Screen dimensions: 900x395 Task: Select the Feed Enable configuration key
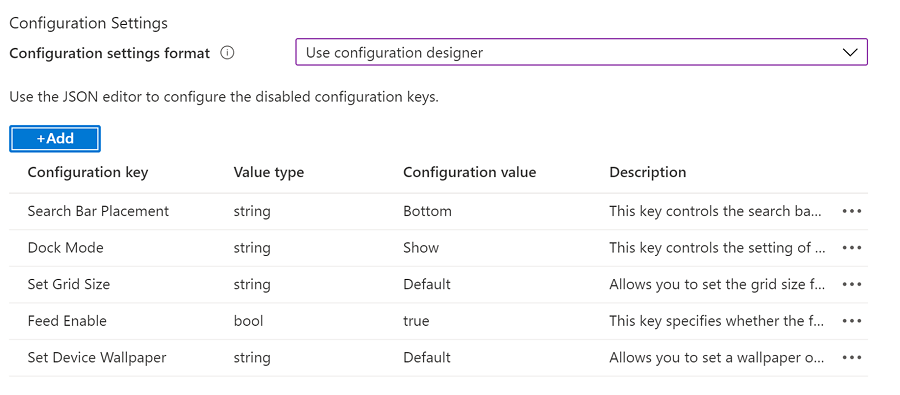coord(67,321)
